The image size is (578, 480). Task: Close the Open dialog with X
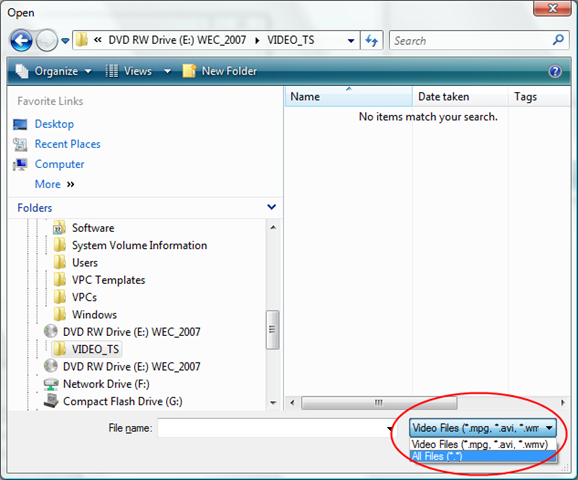point(552,8)
